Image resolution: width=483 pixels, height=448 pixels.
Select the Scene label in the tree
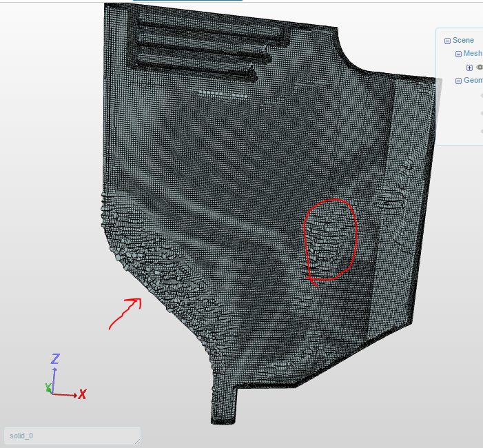(463, 41)
